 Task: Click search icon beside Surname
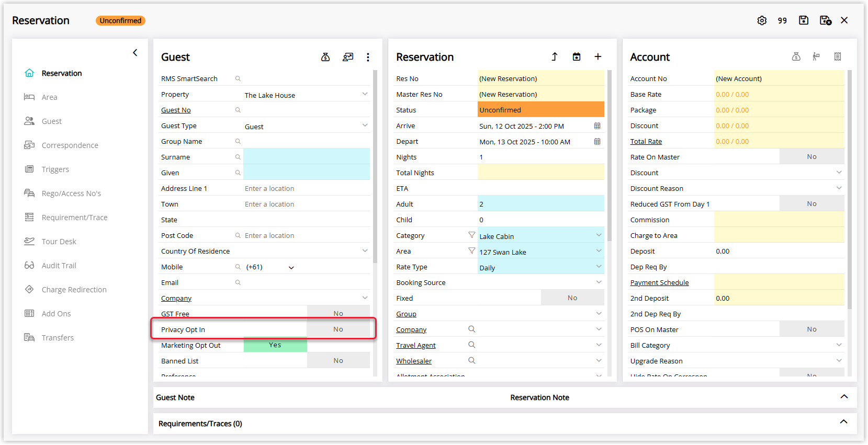[x=238, y=157]
